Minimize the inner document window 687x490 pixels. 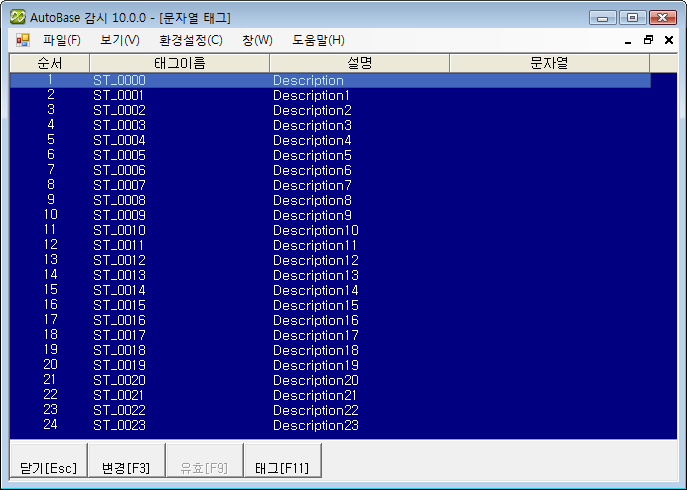pos(628,40)
